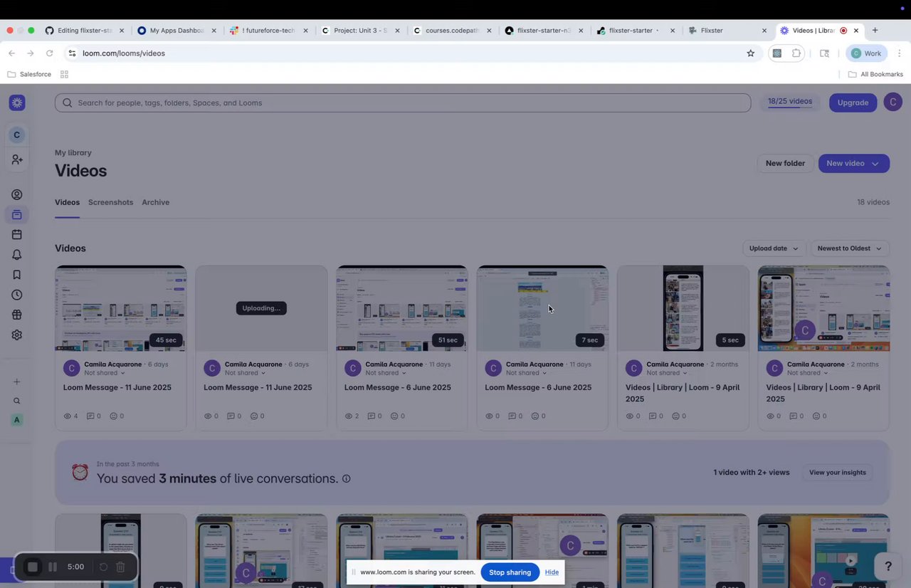Open the Watch later bookmark icon in sidebar
911x588 pixels.
17,275
